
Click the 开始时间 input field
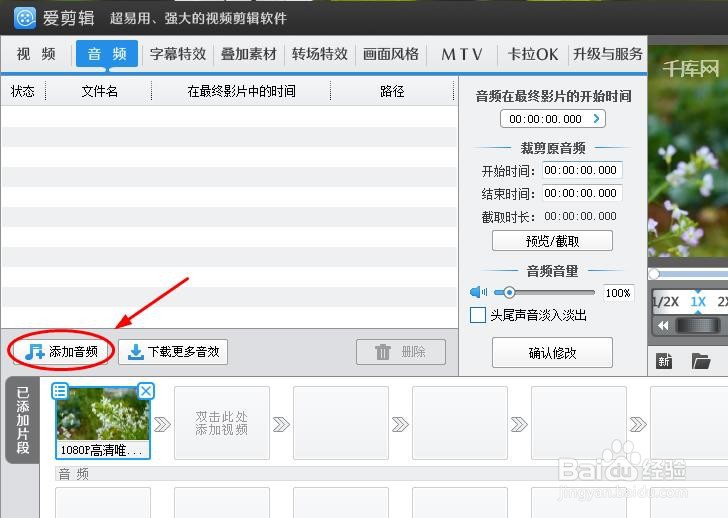pos(582,170)
